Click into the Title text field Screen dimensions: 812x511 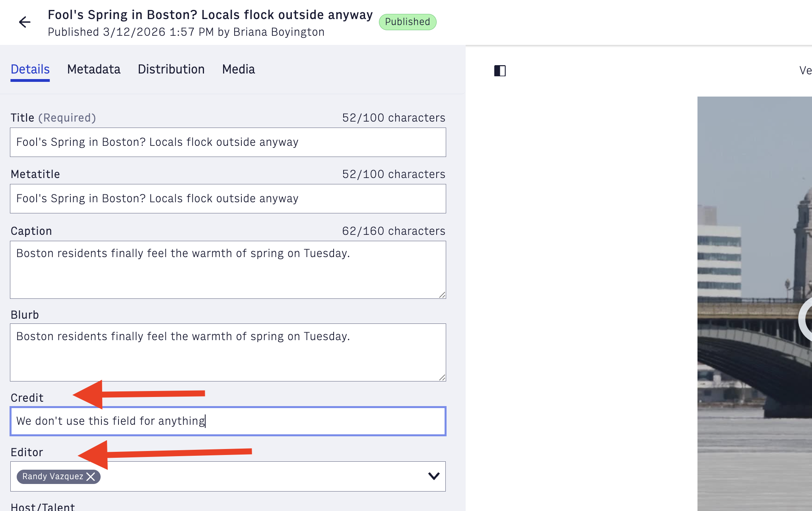coord(228,142)
